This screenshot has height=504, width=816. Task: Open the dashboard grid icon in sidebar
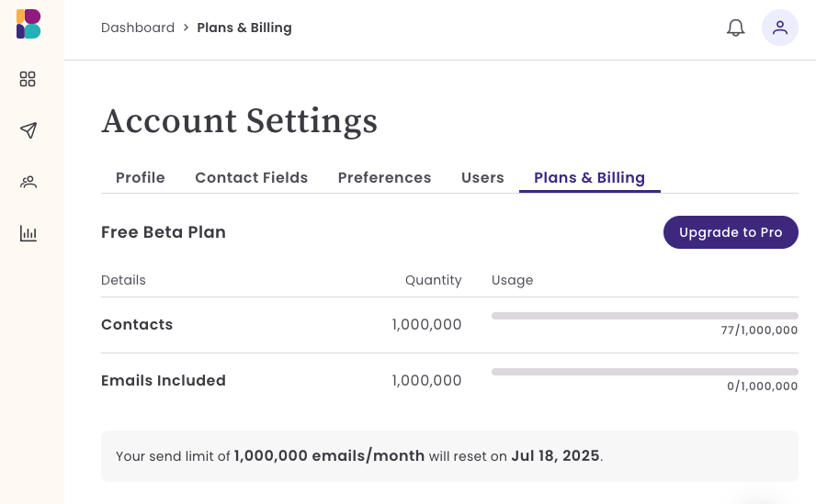pyautogui.click(x=28, y=79)
